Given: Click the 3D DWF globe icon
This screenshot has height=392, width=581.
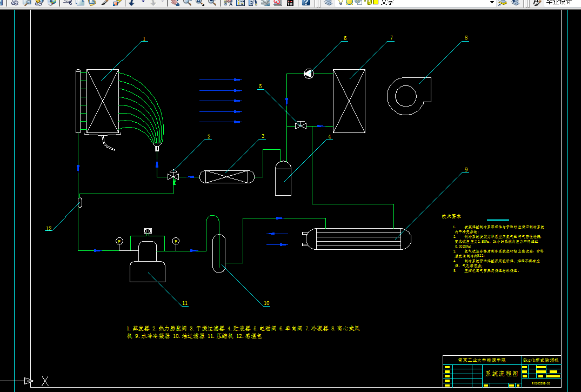Looking at the screenshot, I should [x=51, y=2].
